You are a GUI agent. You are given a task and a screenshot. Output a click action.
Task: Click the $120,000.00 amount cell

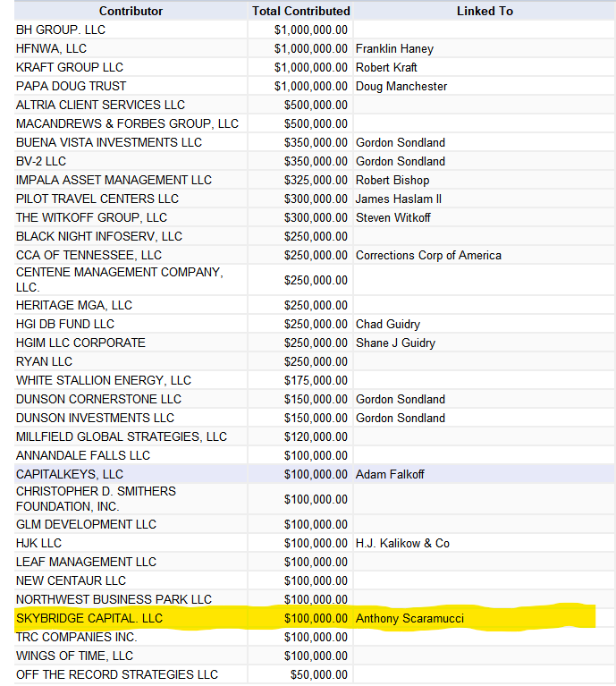coord(300,437)
